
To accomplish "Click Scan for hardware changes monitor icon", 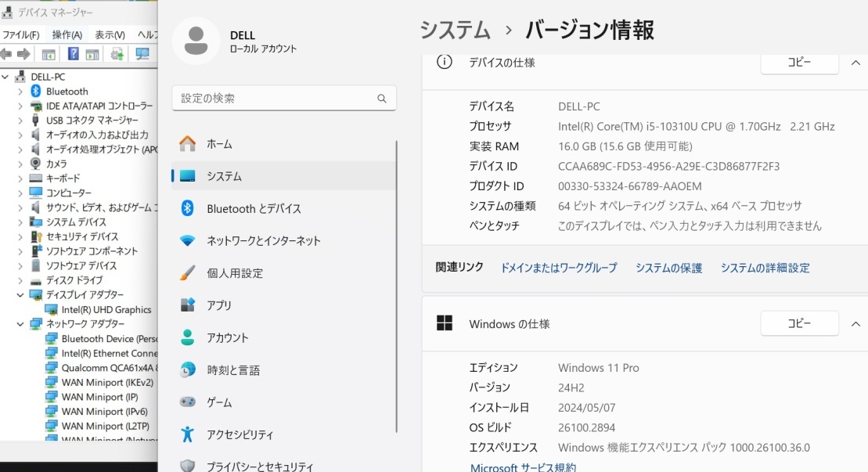I will tap(142, 54).
